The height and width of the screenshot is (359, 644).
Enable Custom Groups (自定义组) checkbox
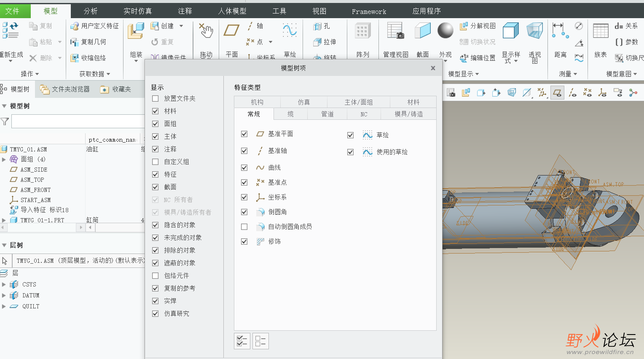click(156, 162)
